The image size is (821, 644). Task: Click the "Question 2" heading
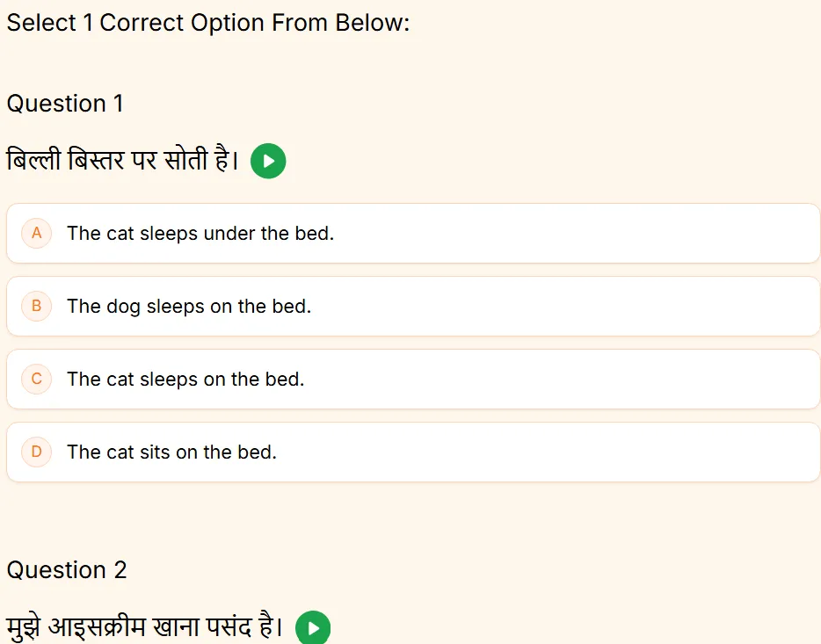pos(67,570)
